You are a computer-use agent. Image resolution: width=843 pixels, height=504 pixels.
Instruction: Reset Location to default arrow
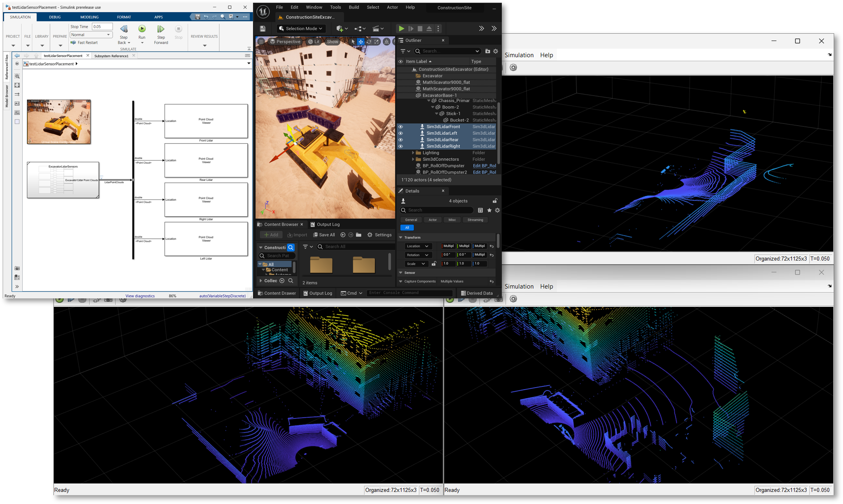tap(491, 246)
